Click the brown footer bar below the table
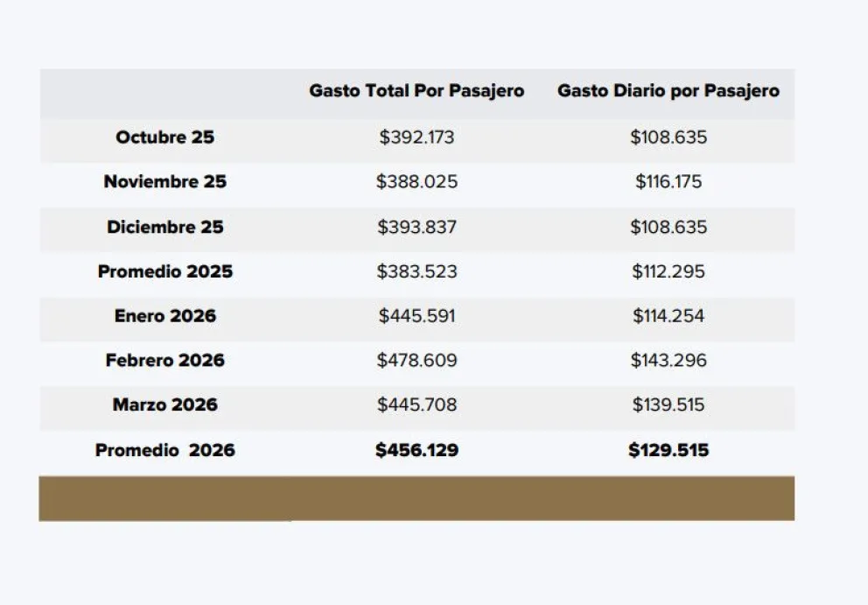 (x=416, y=498)
